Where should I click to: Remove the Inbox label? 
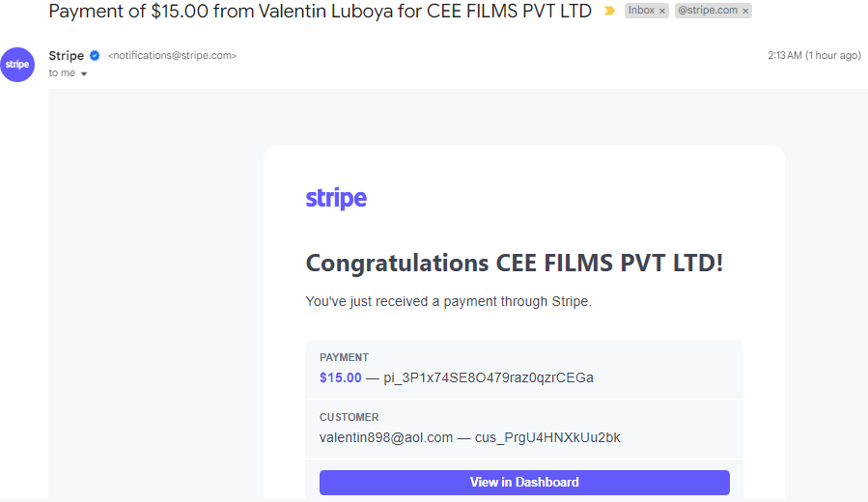click(x=662, y=11)
